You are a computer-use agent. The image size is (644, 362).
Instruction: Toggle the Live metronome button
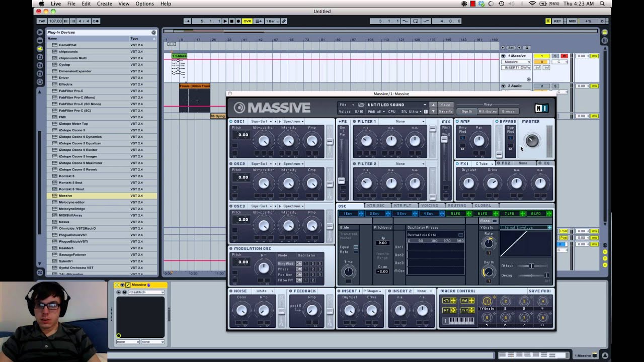pos(96,21)
